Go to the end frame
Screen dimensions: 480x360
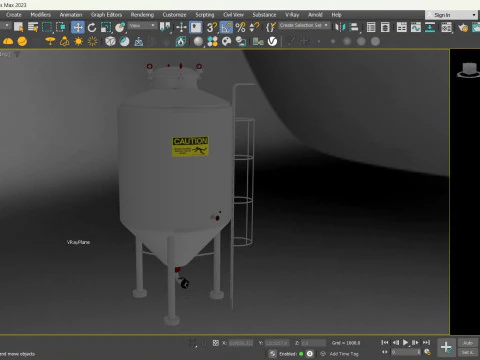pyautogui.click(x=426, y=342)
